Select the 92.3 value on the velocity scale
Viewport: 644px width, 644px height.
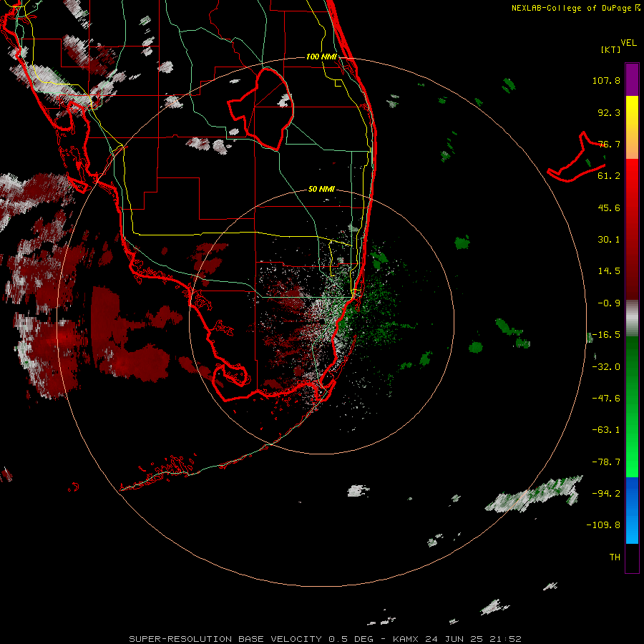pyautogui.click(x=609, y=112)
